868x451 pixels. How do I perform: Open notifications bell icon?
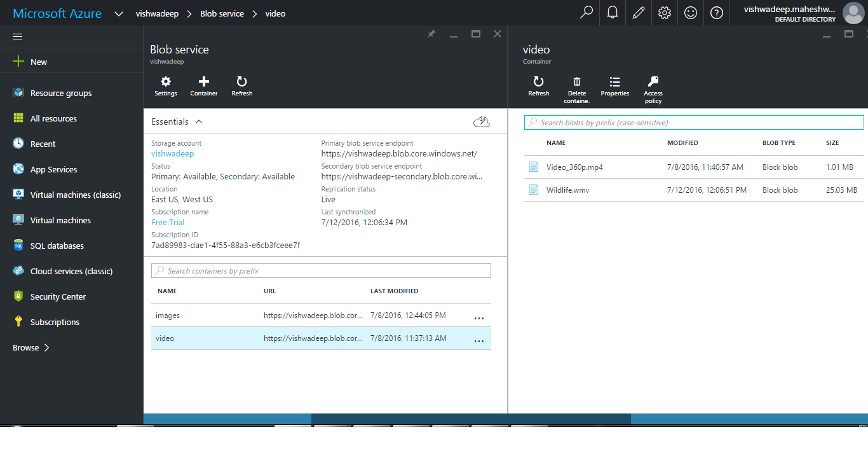613,13
